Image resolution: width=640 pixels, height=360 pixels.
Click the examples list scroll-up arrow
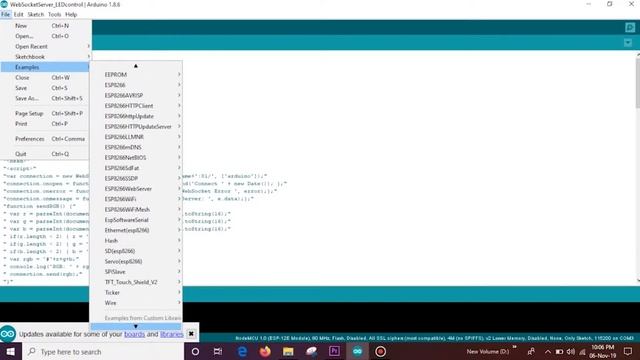tap(136, 66)
